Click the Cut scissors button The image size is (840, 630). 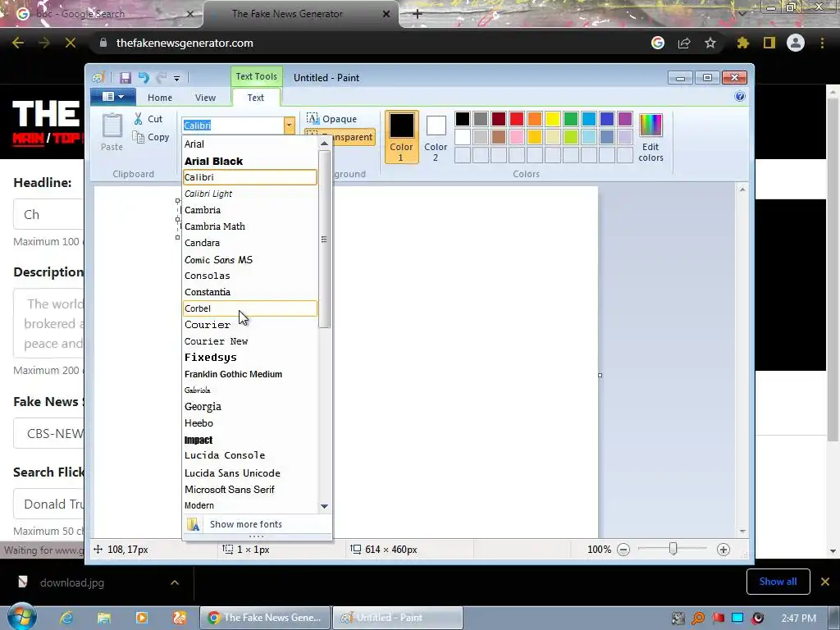(148, 119)
